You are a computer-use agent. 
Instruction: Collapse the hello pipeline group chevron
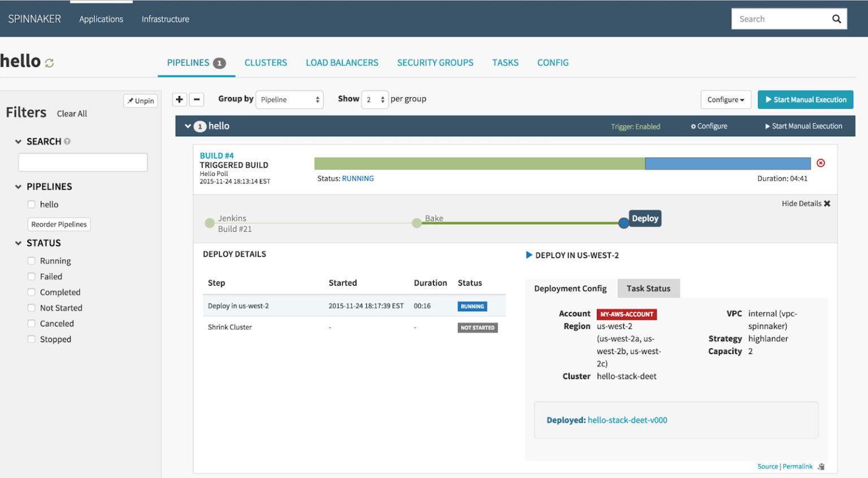[188, 126]
